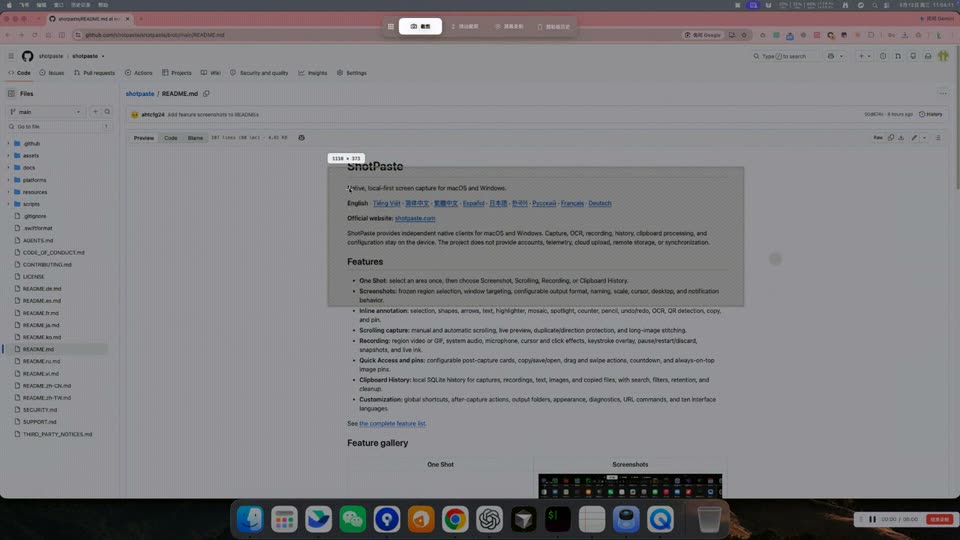Add a file with the plus icon
The width and height of the screenshot is (960, 540).
(x=95, y=112)
